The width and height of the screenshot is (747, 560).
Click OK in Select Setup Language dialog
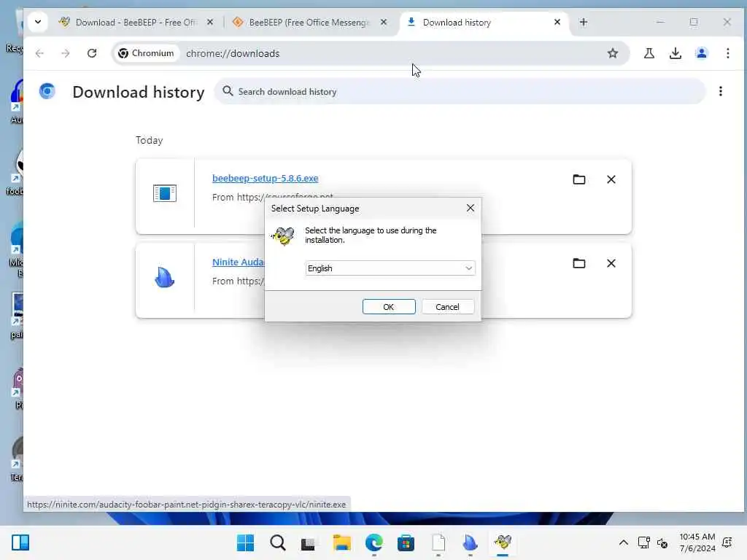389,307
